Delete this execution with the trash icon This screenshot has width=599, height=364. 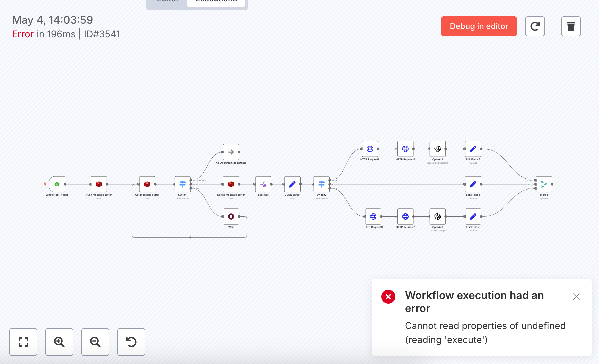571,26
